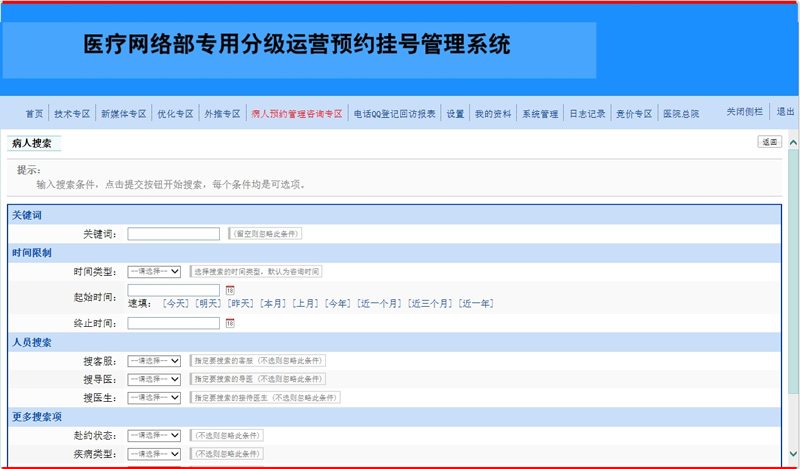The image size is (800, 469).
Task: Quick-fill the date with [本月]
Action: pos(273,304)
